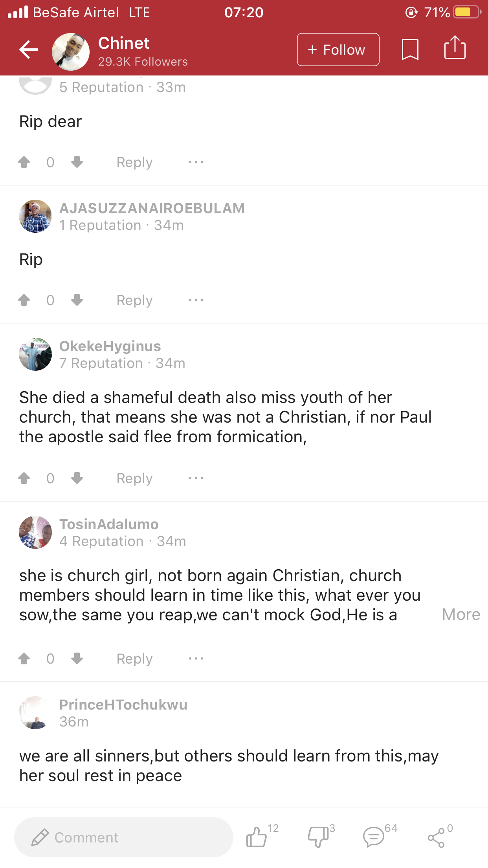Downvote TosinAdalumo's comment
Image resolution: width=488 pixels, height=868 pixels.
click(77, 658)
